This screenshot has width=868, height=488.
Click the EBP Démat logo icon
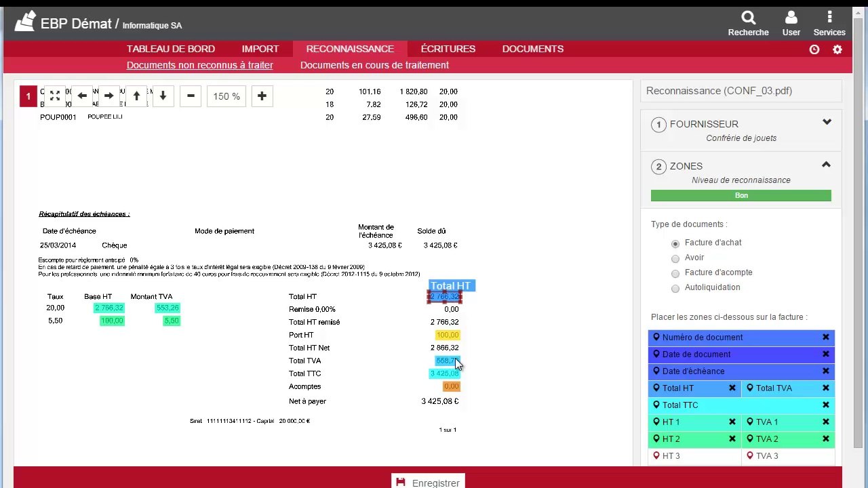point(25,22)
